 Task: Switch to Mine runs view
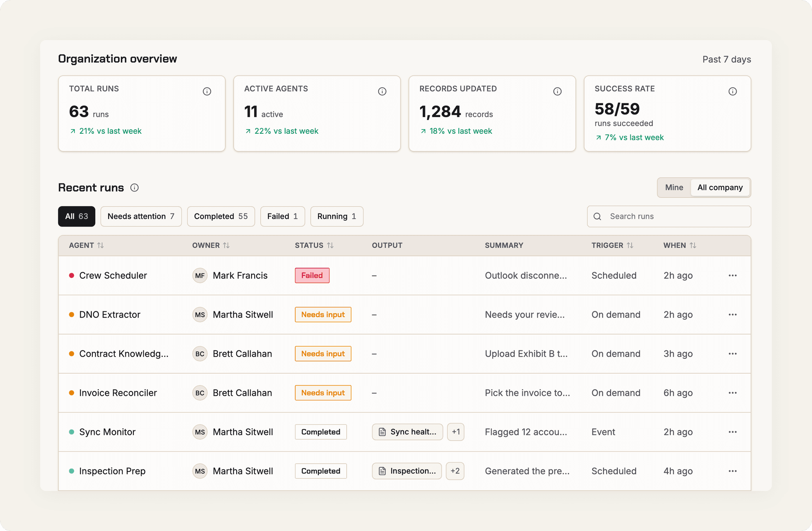pyautogui.click(x=674, y=187)
